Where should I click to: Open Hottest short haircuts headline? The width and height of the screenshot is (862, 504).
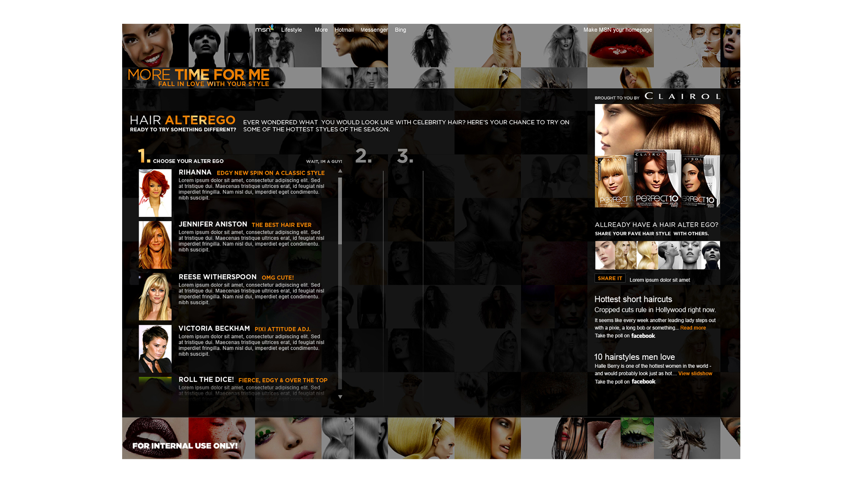pyautogui.click(x=633, y=299)
